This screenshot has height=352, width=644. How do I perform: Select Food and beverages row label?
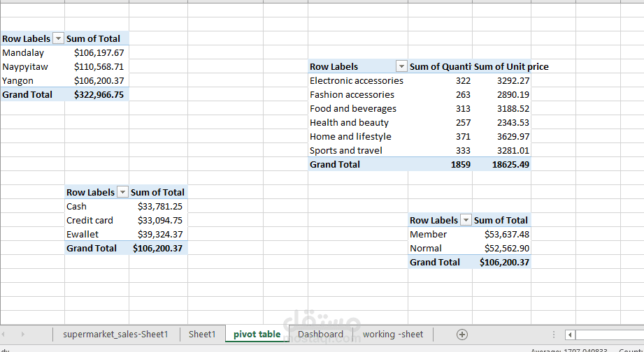[358, 109]
